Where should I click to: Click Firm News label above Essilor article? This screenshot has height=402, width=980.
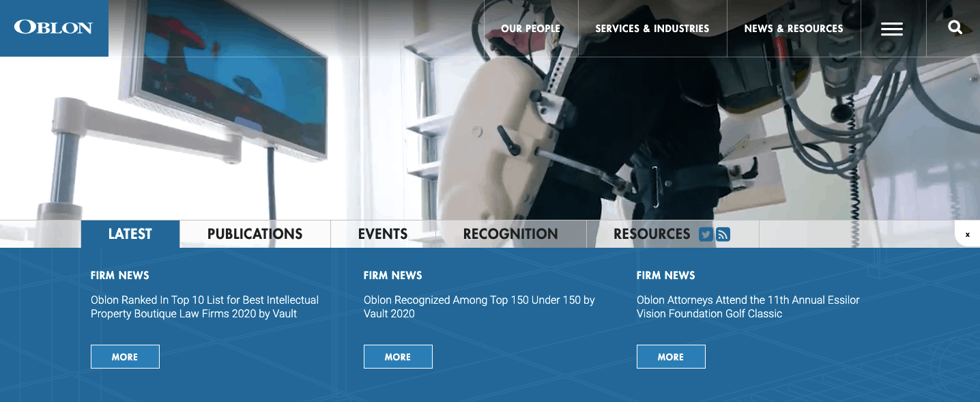click(666, 276)
